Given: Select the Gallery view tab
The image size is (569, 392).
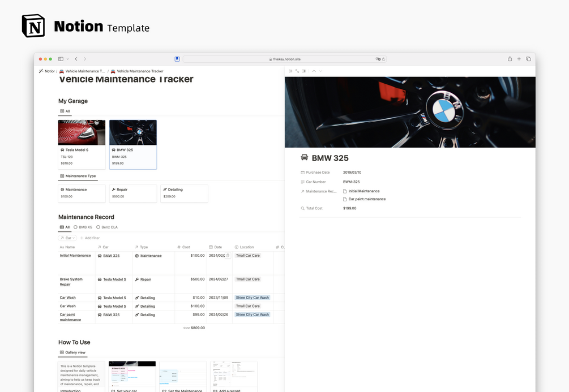Looking at the screenshot, I should click(72, 352).
